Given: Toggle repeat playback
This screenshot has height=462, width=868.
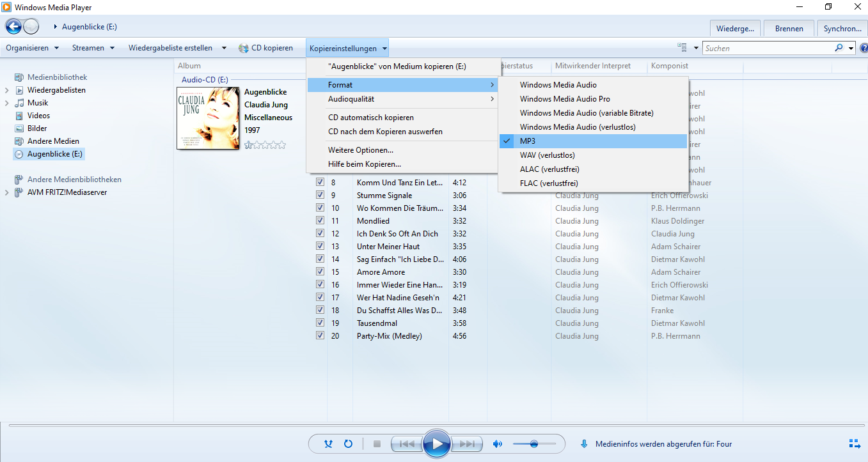Looking at the screenshot, I should point(349,443).
